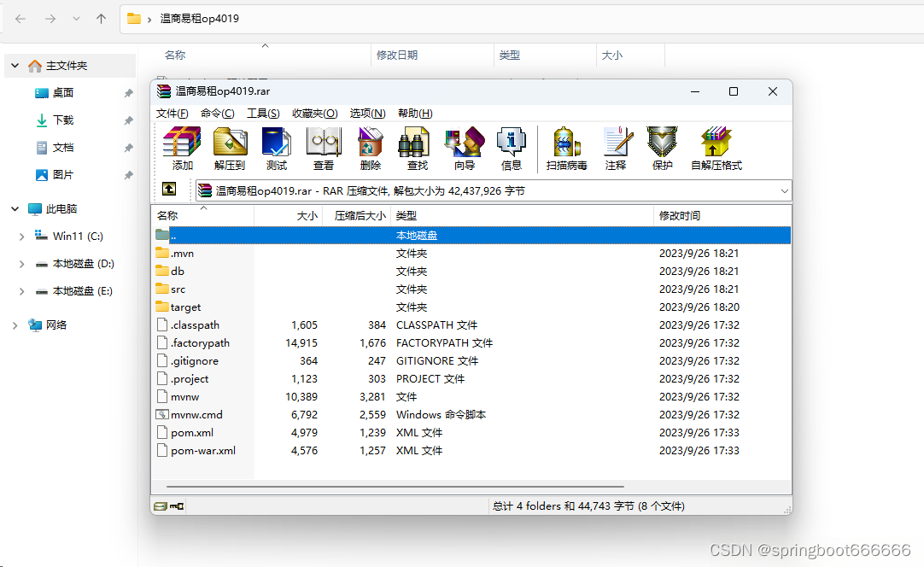Click the up-one-level icon in WinRAR
This screenshot has height=567, width=924.
(x=169, y=189)
